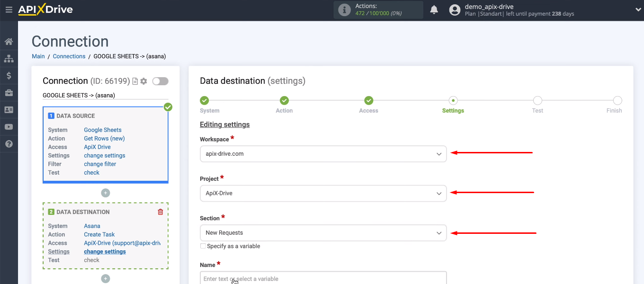Image resolution: width=644 pixels, height=284 pixels.
Task: Click ApiX Drive access link in Data Source
Action: point(97,147)
